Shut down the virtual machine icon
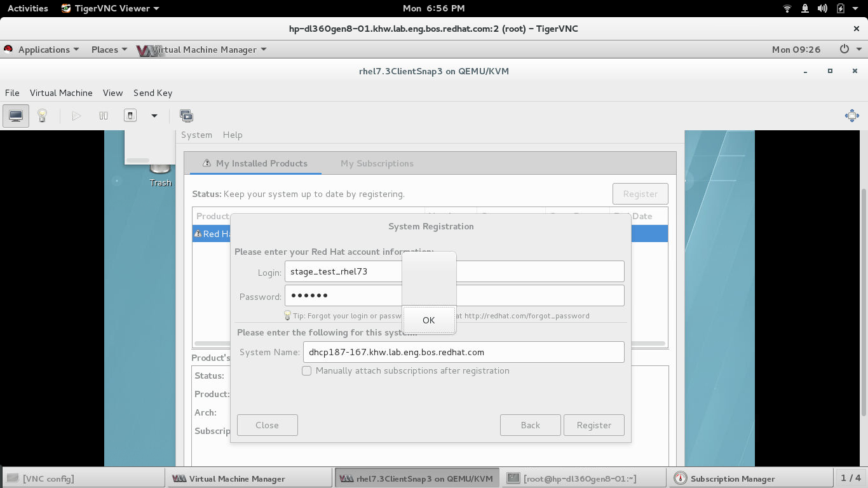868x488 pixels. pyautogui.click(x=130, y=116)
